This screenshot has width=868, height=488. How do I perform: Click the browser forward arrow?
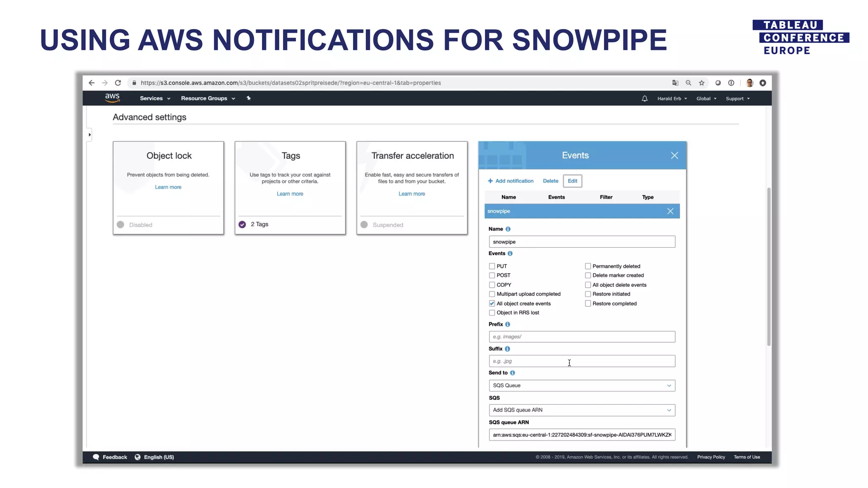[105, 83]
